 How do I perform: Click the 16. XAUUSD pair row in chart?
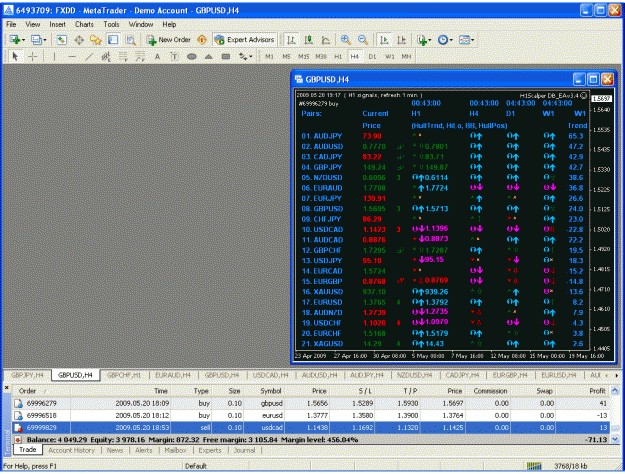[x=443, y=291]
